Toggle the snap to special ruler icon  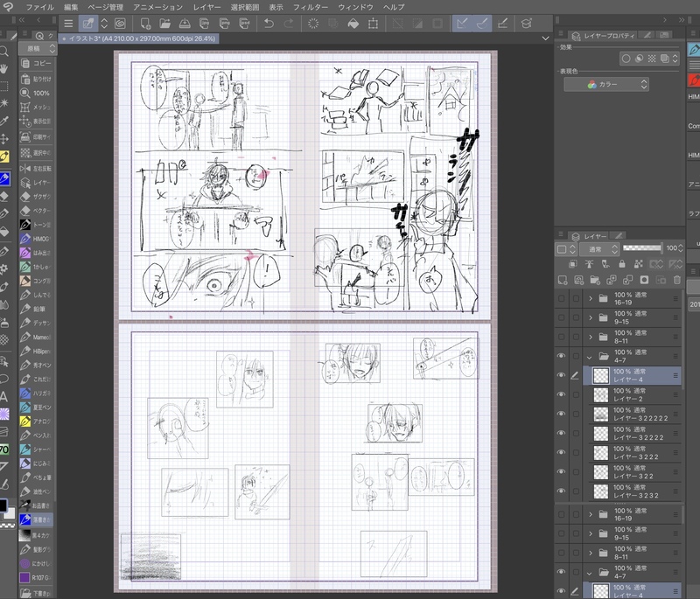tap(482, 24)
